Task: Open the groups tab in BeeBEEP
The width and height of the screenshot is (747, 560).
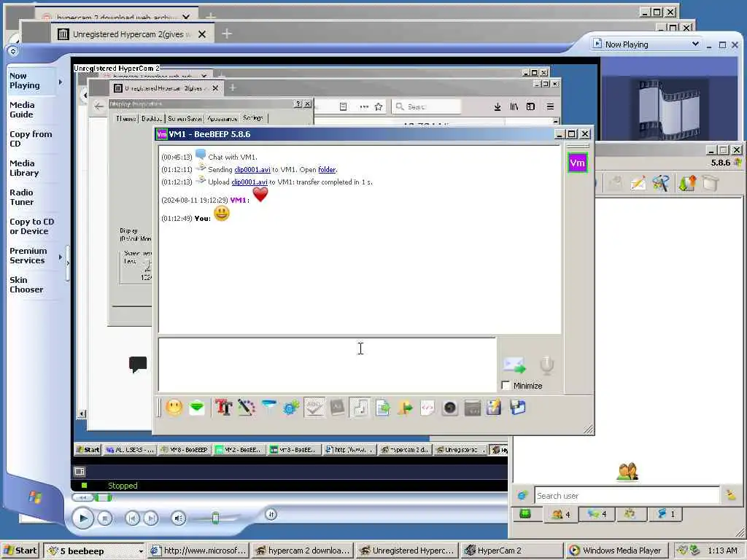Action: [x=630, y=514]
